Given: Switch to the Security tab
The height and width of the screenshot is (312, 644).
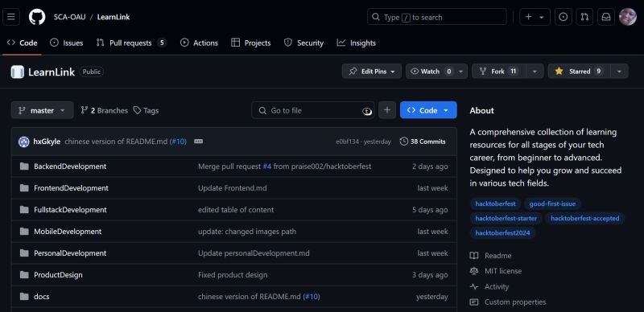Looking at the screenshot, I should [304, 43].
